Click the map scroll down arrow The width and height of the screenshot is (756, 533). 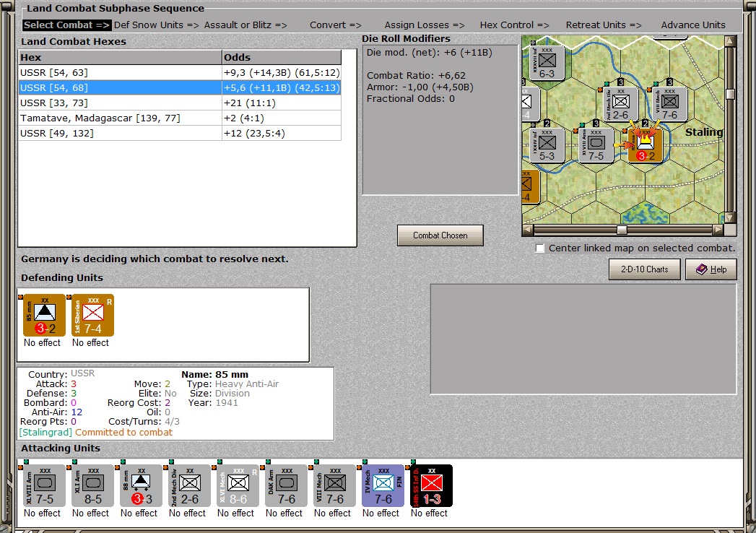(730, 218)
